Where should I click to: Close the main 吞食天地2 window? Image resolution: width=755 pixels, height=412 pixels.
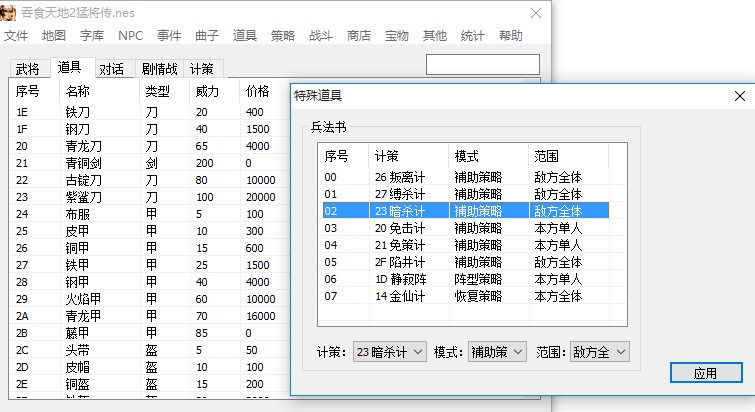536,13
